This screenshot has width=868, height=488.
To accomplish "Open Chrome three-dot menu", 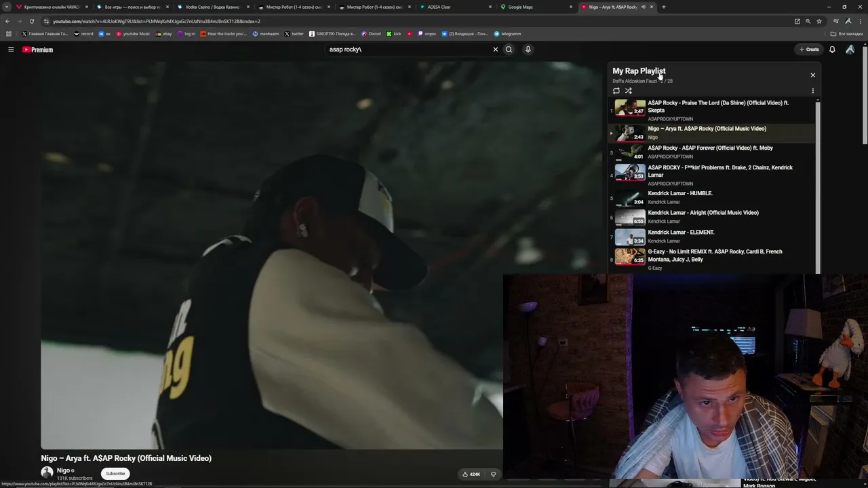I will [861, 21].
